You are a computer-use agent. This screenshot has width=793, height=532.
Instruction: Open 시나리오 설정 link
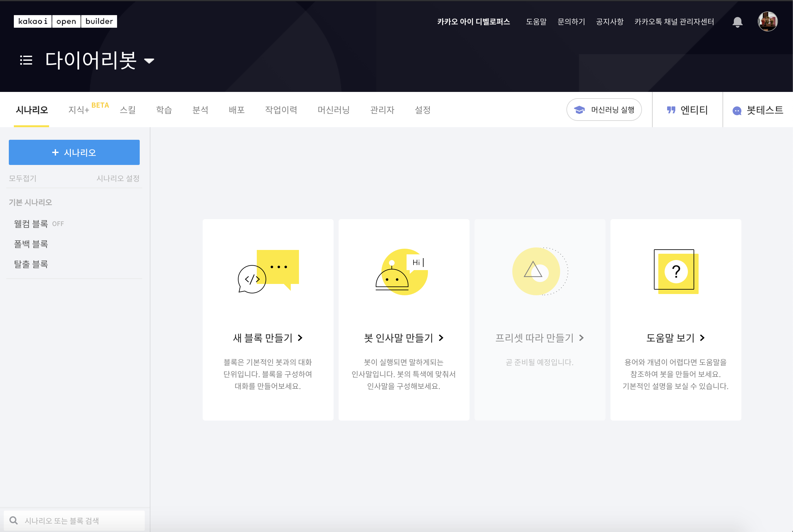(118, 178)
